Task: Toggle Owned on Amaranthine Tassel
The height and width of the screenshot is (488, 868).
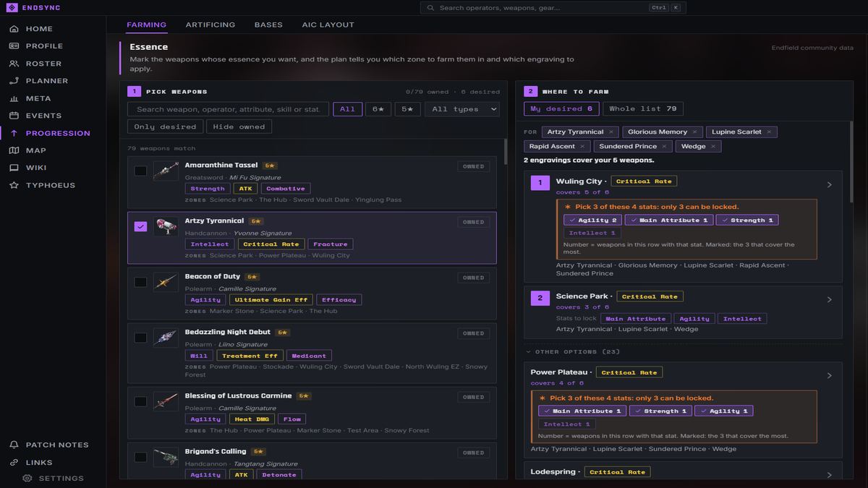Action: coord(474,166)
